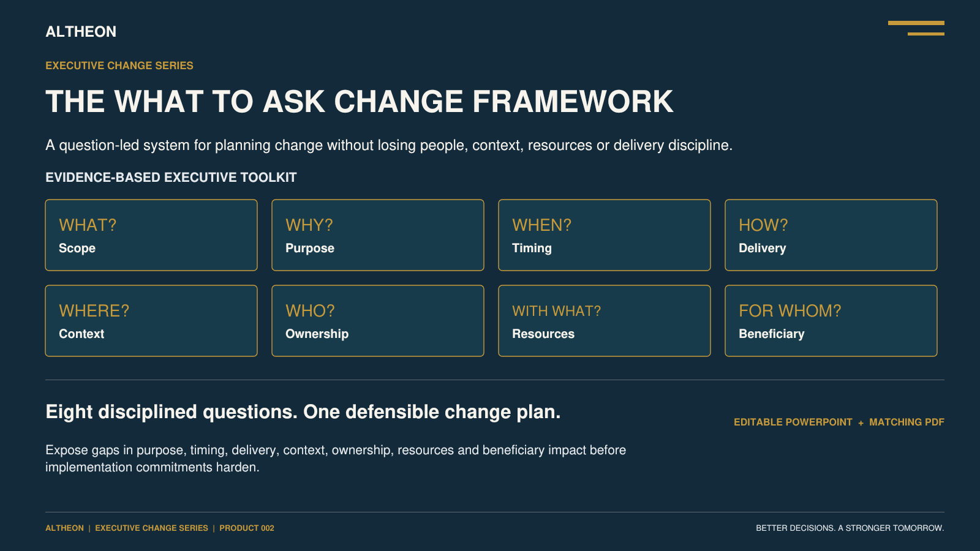Click Product 002 in the footer

[247, 528]
